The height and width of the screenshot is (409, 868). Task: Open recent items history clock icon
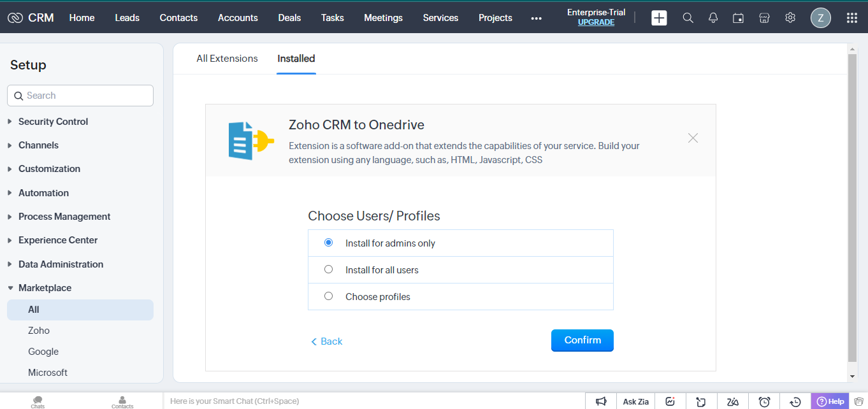[795, 401]
